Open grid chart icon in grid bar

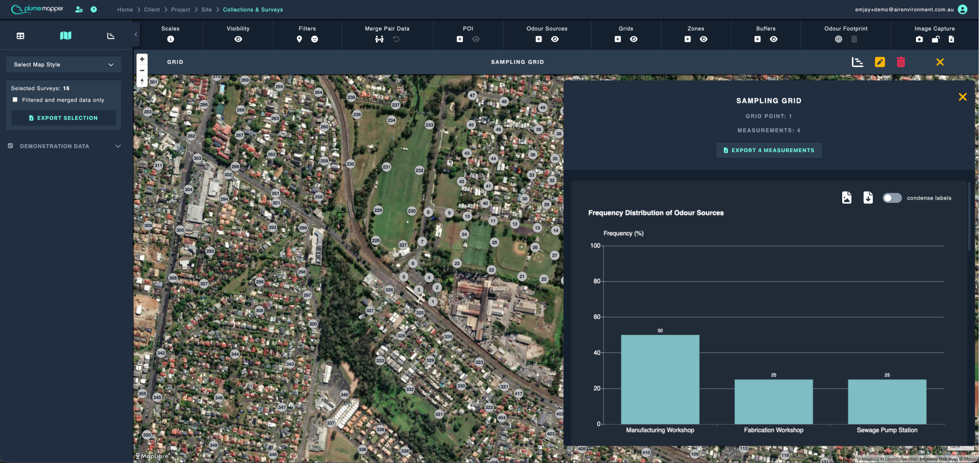point(858,62)
